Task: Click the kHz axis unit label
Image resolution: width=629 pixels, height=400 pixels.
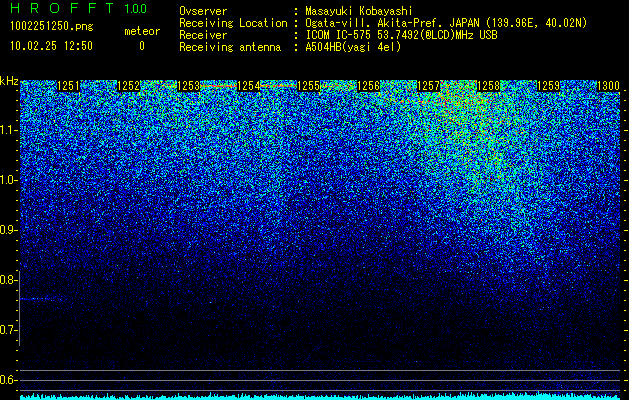Action: pos(9,81)
